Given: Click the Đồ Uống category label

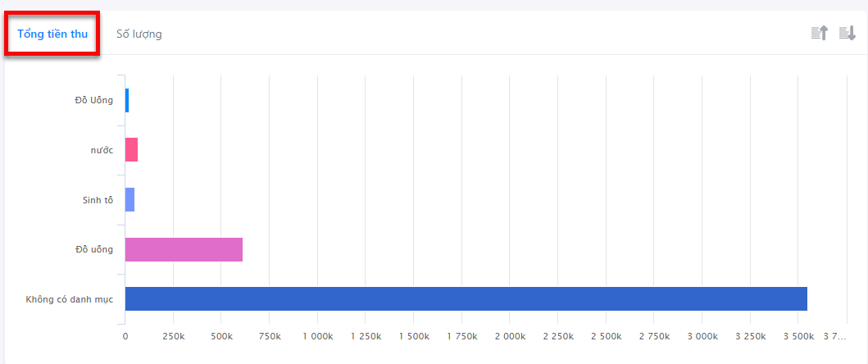Looking at the screenshot, I should (94, 100).
